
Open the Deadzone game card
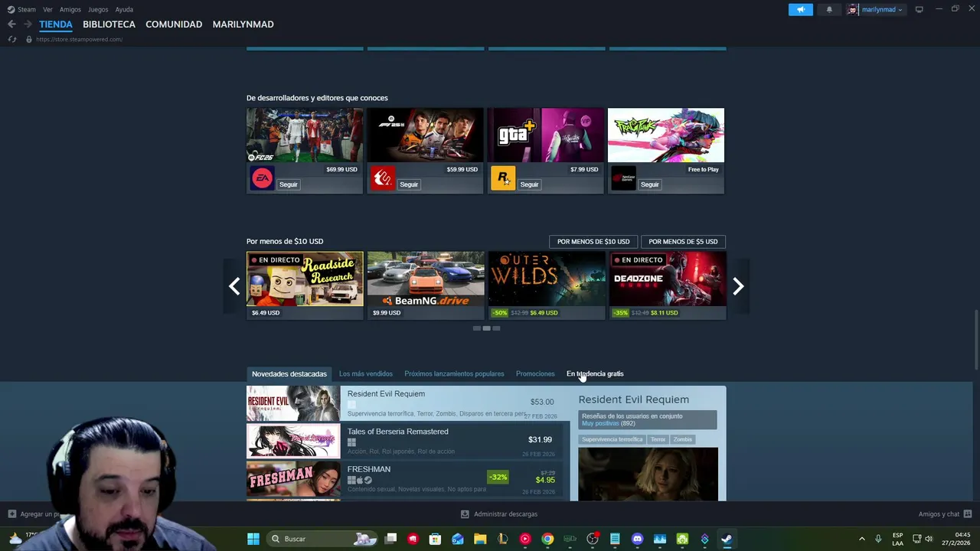point(668,285)
